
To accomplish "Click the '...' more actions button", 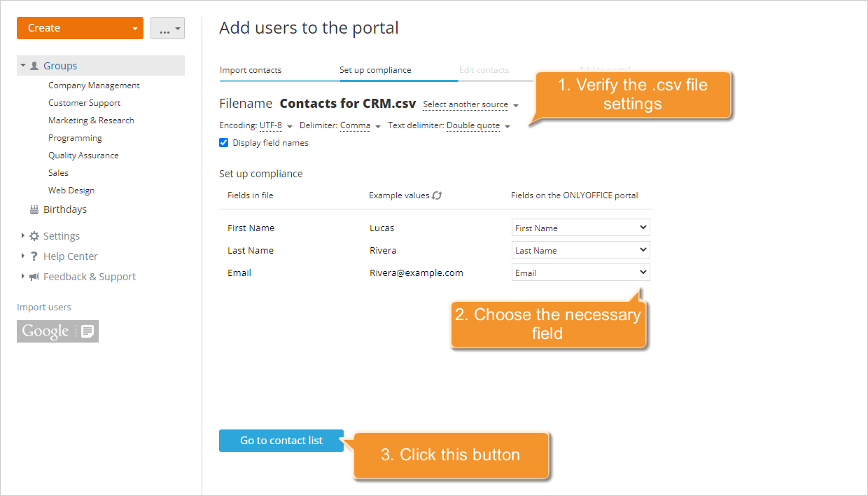I will pos(167,28).
